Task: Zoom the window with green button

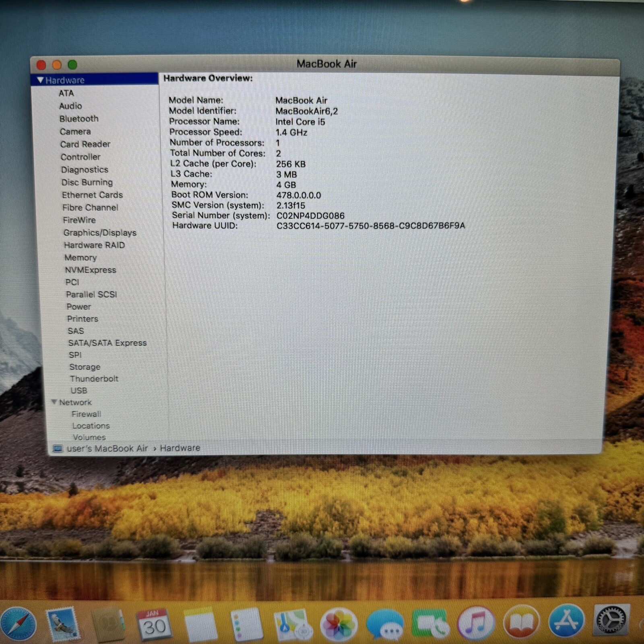Action: (x=72, y=64)
